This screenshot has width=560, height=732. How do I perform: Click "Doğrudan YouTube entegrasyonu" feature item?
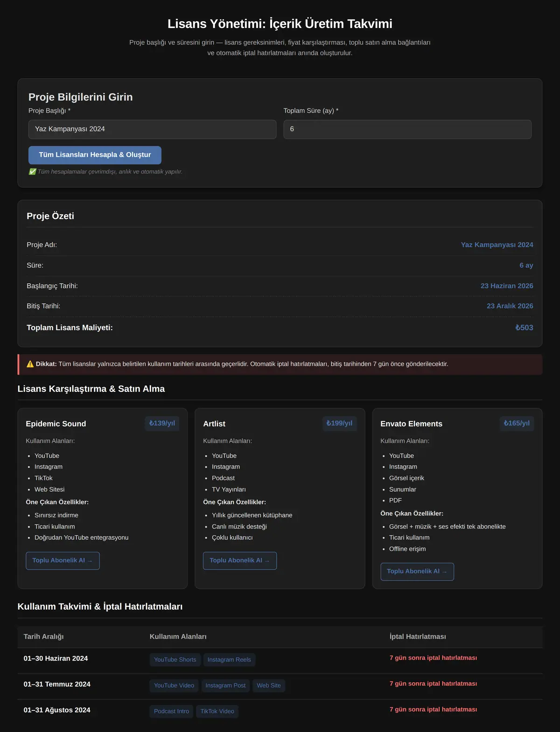81,537
